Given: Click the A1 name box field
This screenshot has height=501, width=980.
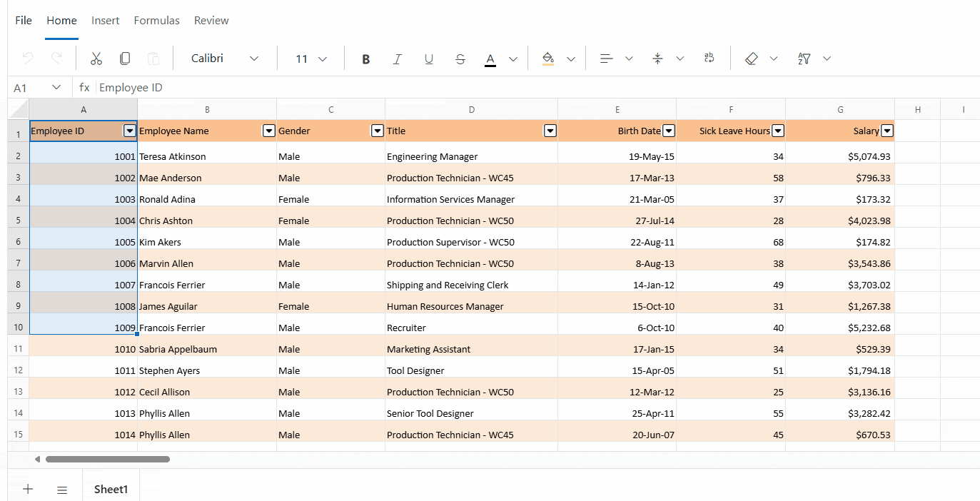Looking at the screenshot, I should (x=29, y=87).
